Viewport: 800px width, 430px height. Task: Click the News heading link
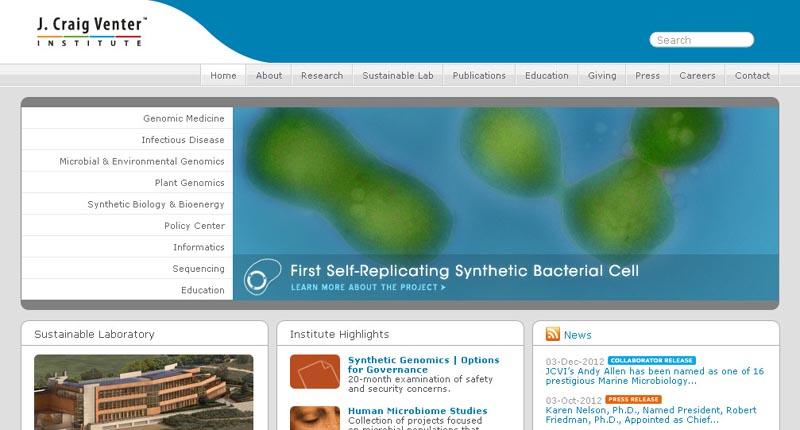tap(578, 335)
